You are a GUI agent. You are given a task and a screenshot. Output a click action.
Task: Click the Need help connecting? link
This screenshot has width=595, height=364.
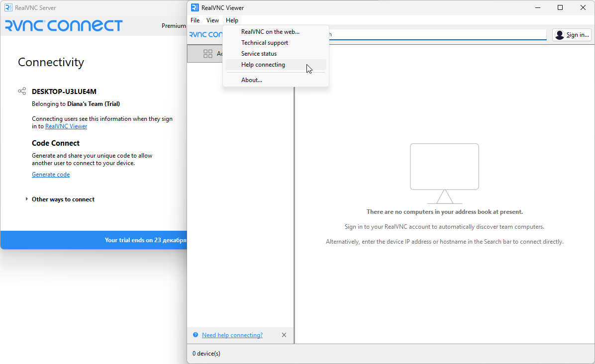tap(232, 335)
